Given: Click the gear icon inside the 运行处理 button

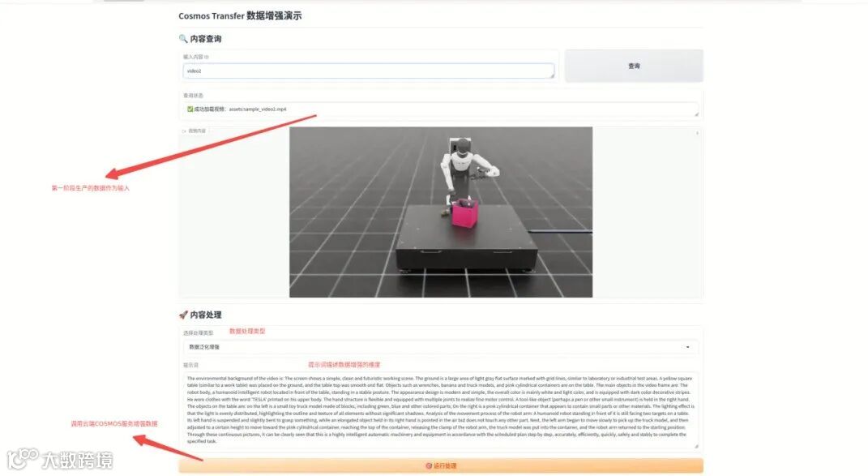Looking at the screenshot, I should point(428,465).
